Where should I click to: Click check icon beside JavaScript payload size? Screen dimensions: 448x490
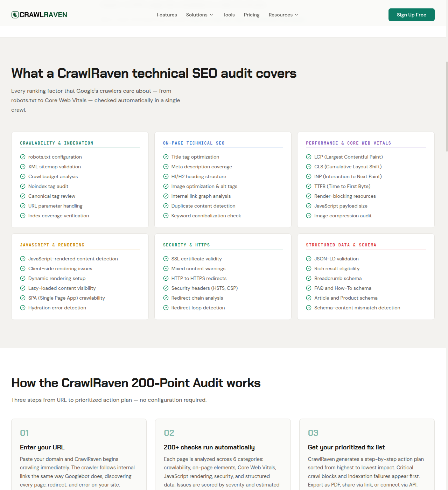309,206
